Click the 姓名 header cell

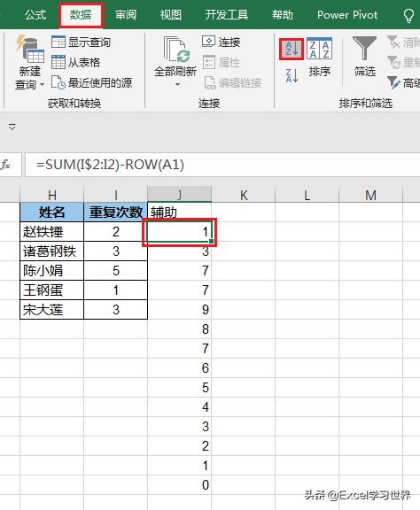51,212
